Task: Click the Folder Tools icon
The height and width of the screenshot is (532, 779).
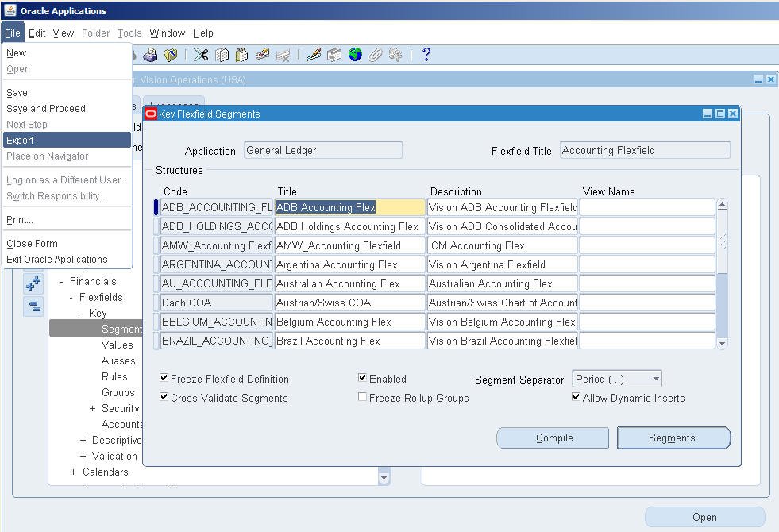Action: click(395, 55)
